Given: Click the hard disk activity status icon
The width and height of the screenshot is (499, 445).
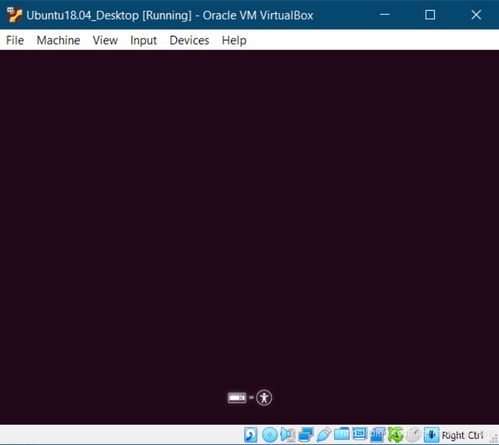Looking at the screenshot, I should pyautogui.click(x=250, y=435).
